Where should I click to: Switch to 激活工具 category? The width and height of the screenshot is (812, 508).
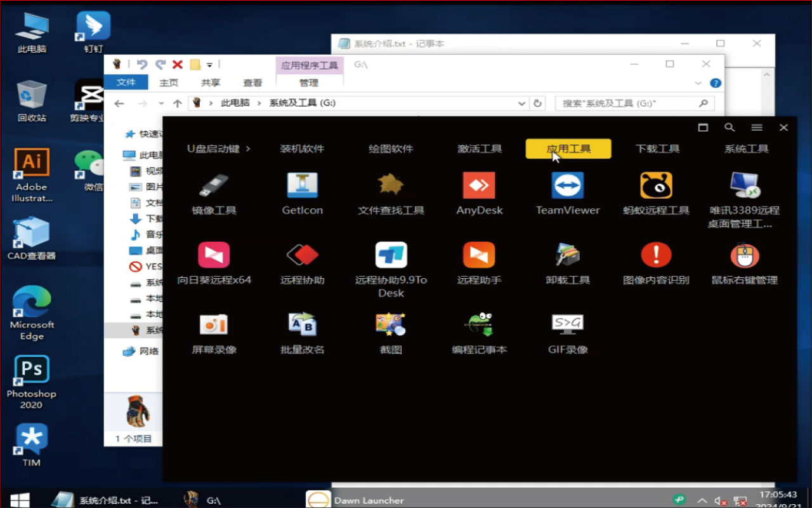480,149
